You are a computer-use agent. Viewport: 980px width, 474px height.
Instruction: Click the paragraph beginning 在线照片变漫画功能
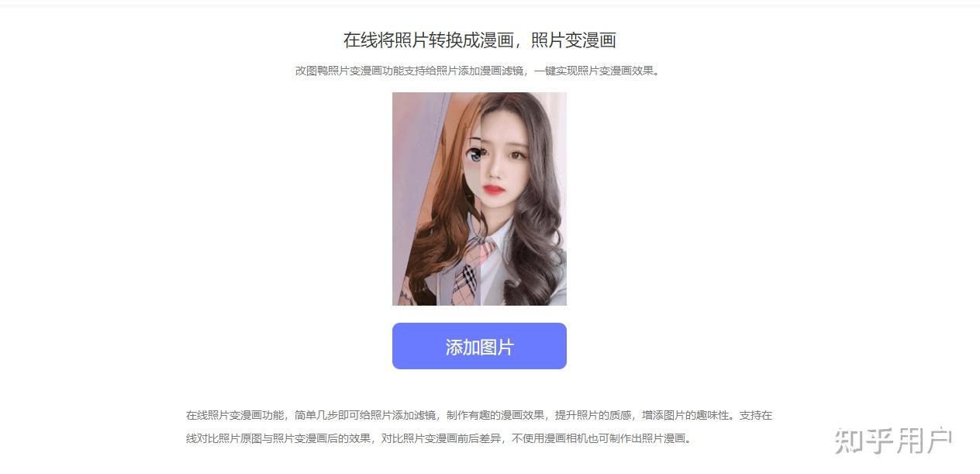point(479,427)
